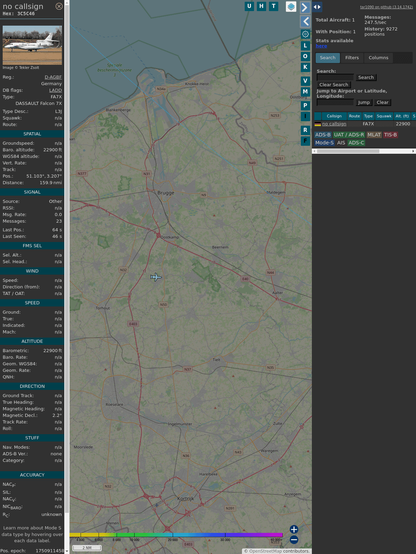The height and width of the screenshot is (554, 416).
Task: Select the 'no callsign' aircraft row
Action: 364,124
